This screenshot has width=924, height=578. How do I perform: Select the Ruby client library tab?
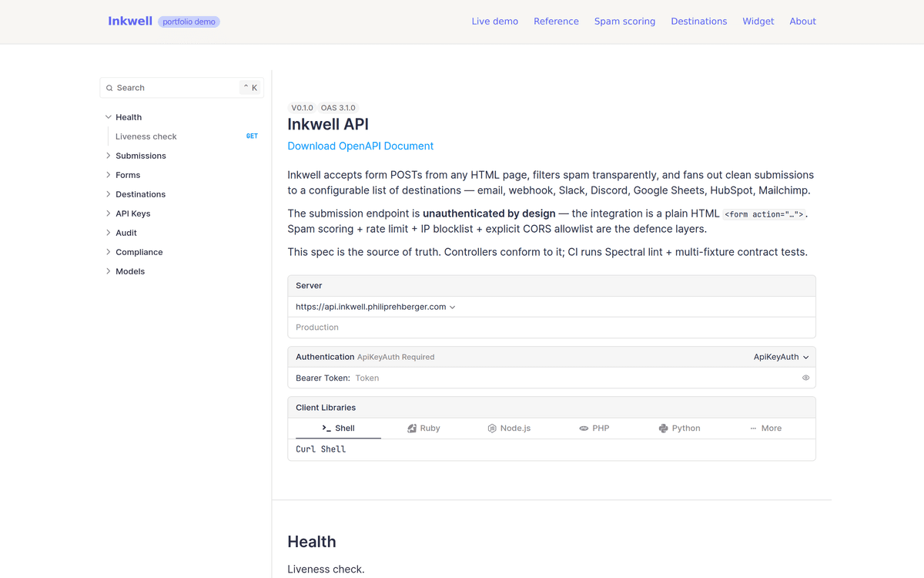(x=423, y=428)
